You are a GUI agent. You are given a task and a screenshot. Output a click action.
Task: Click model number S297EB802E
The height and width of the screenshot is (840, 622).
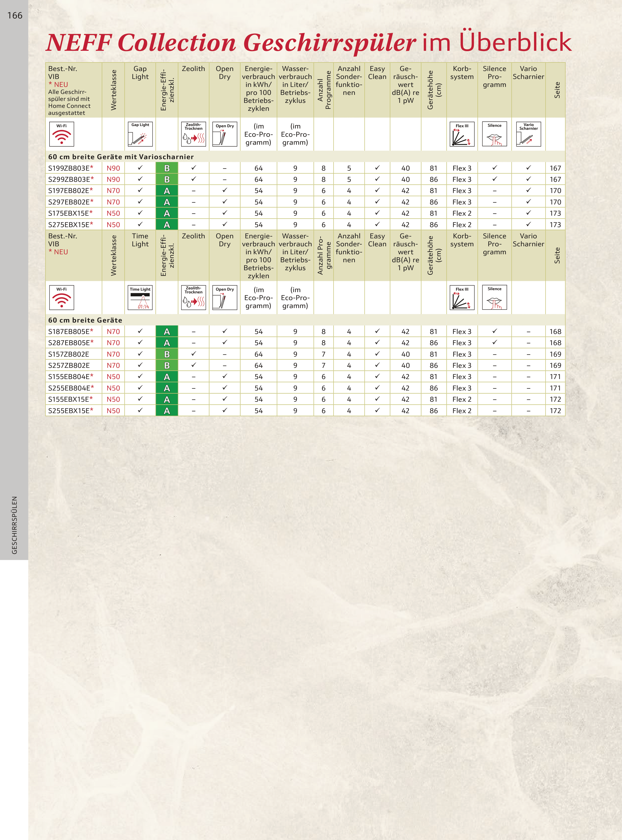point(69,202)
